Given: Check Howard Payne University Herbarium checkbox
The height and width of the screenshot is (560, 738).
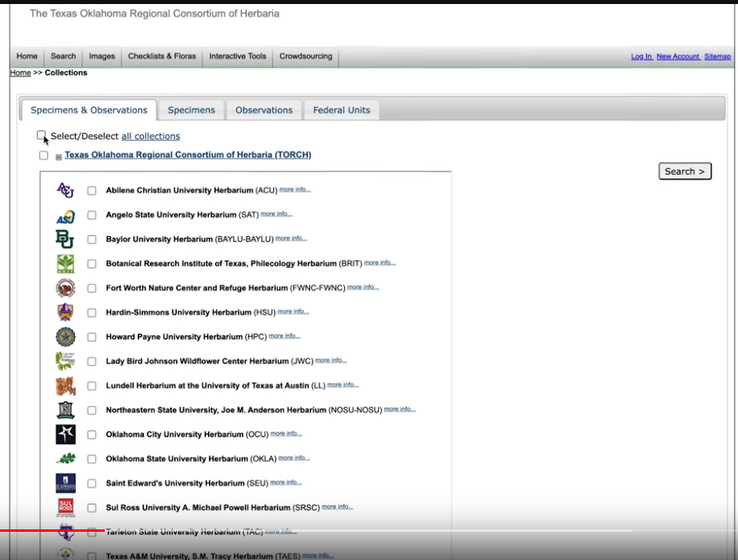Looking at the screenshot, I should [92, 337].
